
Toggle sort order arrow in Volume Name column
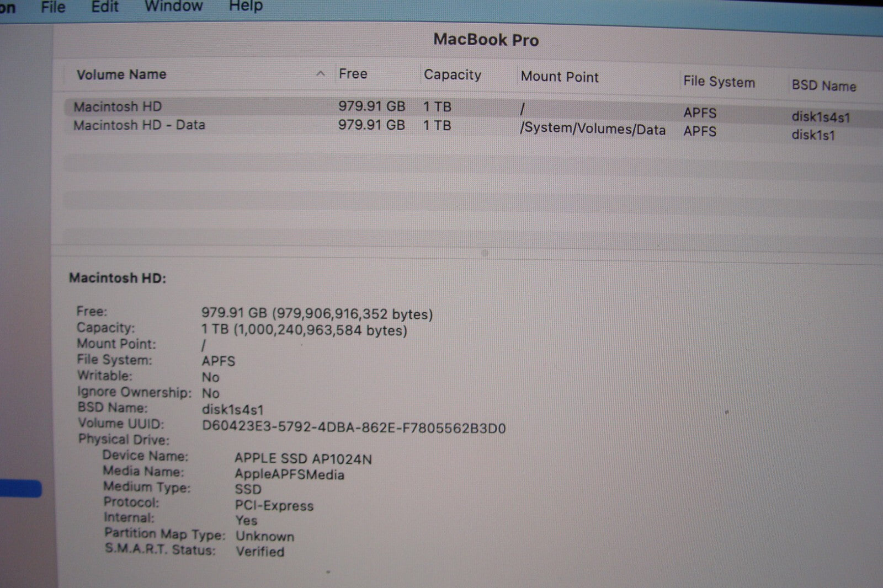click(x=320, y=74)
